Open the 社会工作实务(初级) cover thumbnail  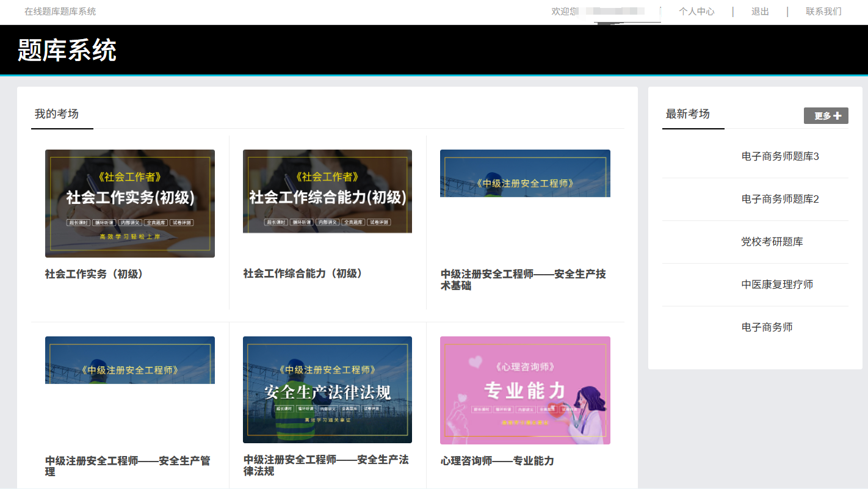point(130,203)
